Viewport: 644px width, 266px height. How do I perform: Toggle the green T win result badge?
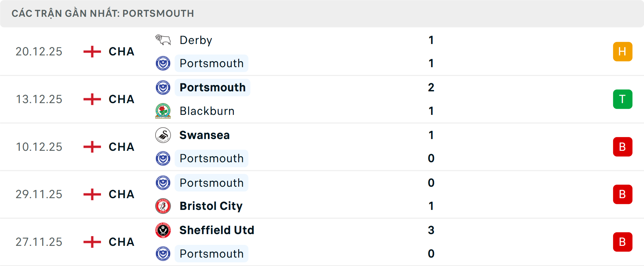623,99
